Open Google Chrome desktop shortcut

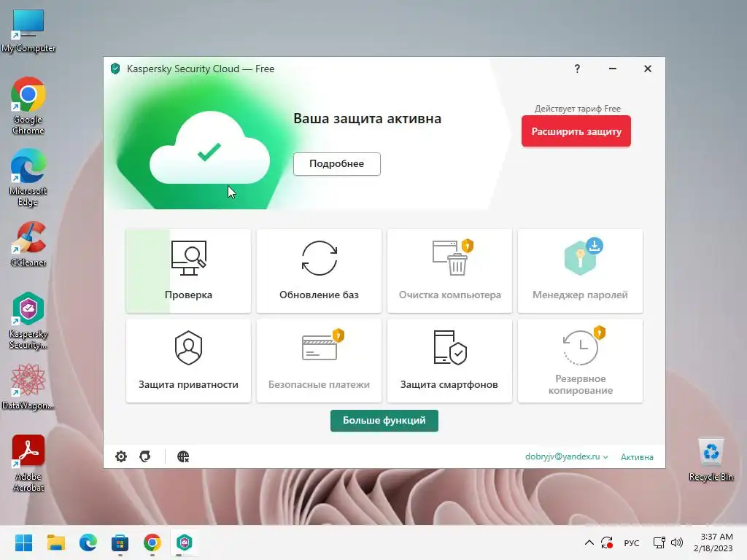28,106
